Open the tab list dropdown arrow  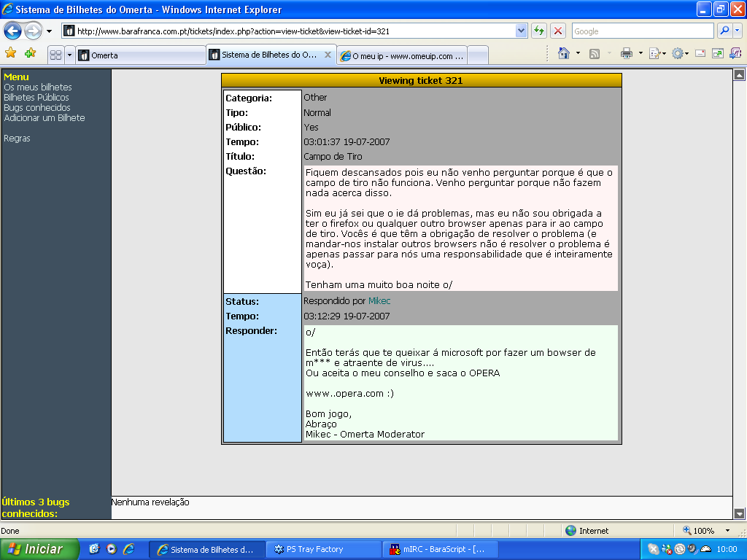coord(69,55)
